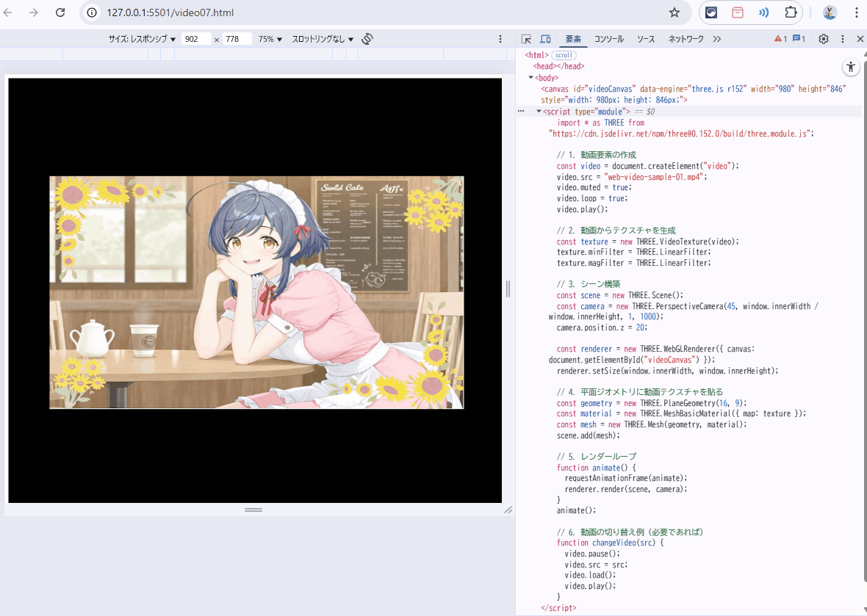The image size is (867, 616).
Task: Open the スロットリングなし throttling dropdown
Action: [x=323, y=39]
